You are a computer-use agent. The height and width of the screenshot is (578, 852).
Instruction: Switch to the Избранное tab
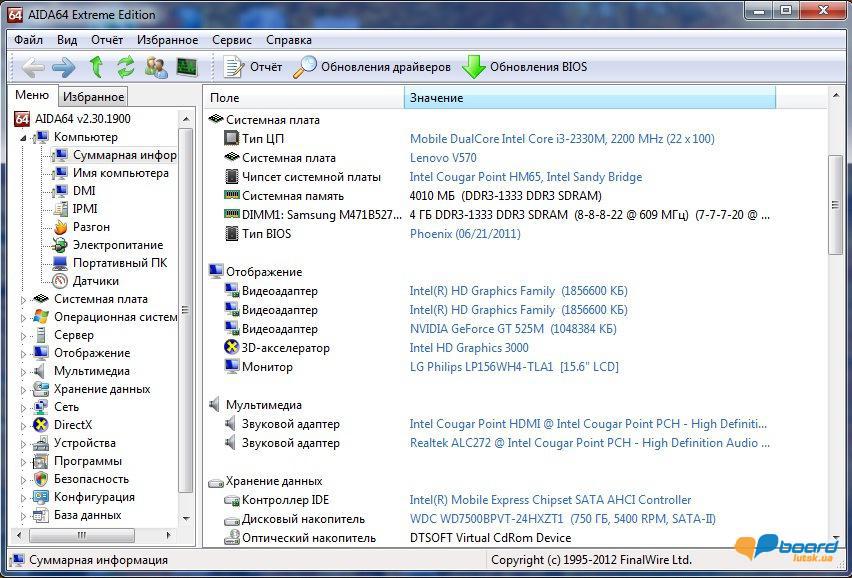pyautogui.click(x=93, y=96)
